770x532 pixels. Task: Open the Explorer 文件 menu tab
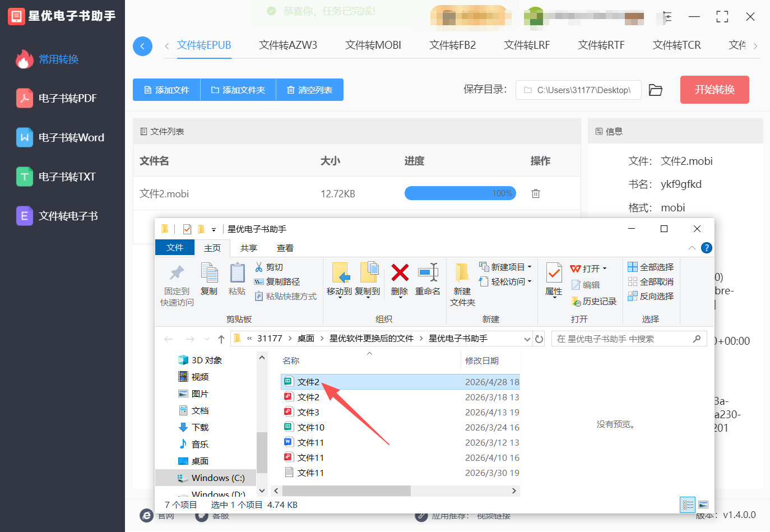click(x=175, y=248)
